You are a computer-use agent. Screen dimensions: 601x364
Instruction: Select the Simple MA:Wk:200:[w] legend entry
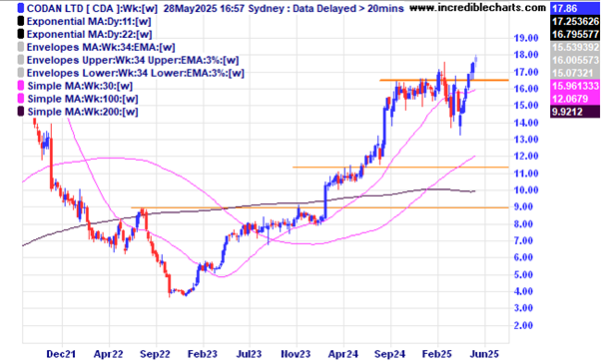point(83,112)
